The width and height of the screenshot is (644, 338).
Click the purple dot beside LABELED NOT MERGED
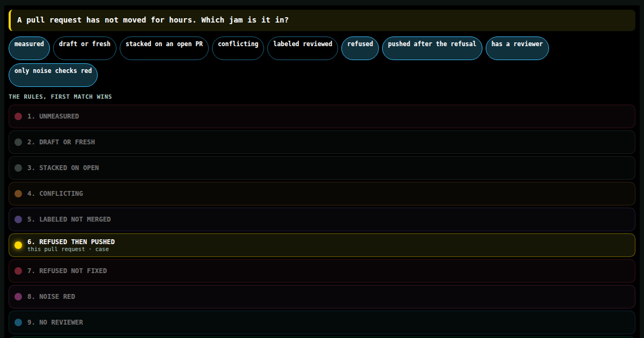(x=18, y=219)
